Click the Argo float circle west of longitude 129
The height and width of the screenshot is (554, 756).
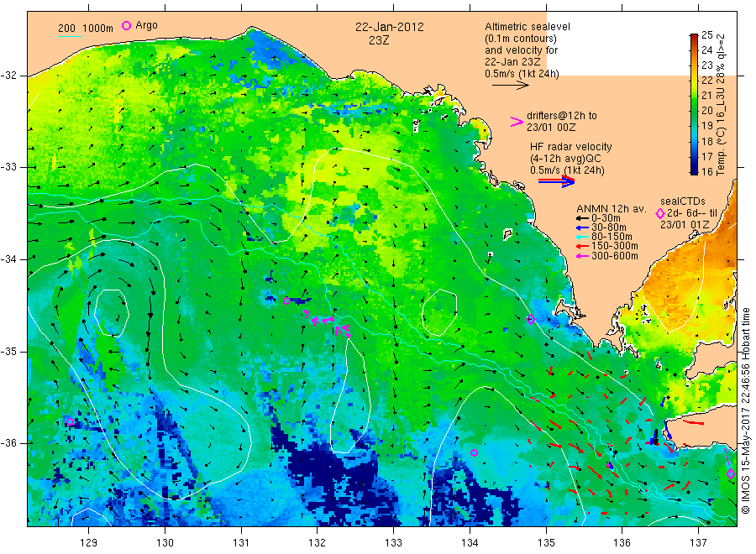(x=70, y=421)
